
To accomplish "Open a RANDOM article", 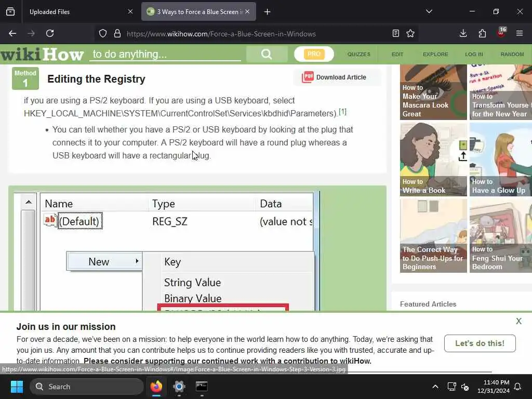I will click(x=512, y=54).
